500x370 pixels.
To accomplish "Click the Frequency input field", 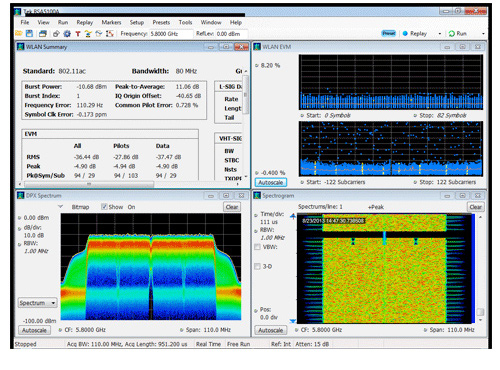I will click(x=171, y=34).
